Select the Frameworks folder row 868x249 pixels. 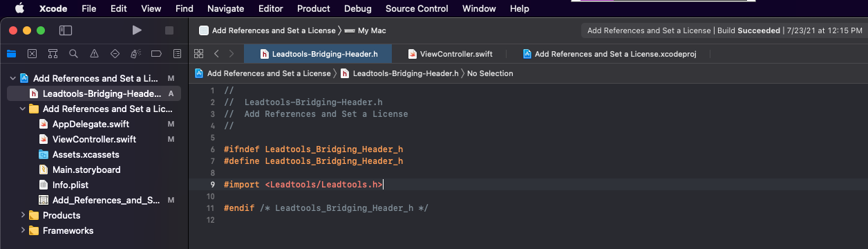coord(94,230)
